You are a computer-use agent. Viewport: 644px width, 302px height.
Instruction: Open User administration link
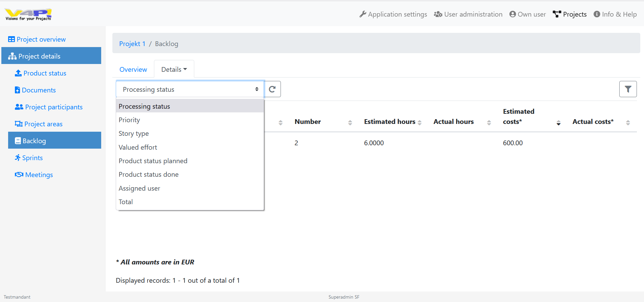[x=468, y=14]
